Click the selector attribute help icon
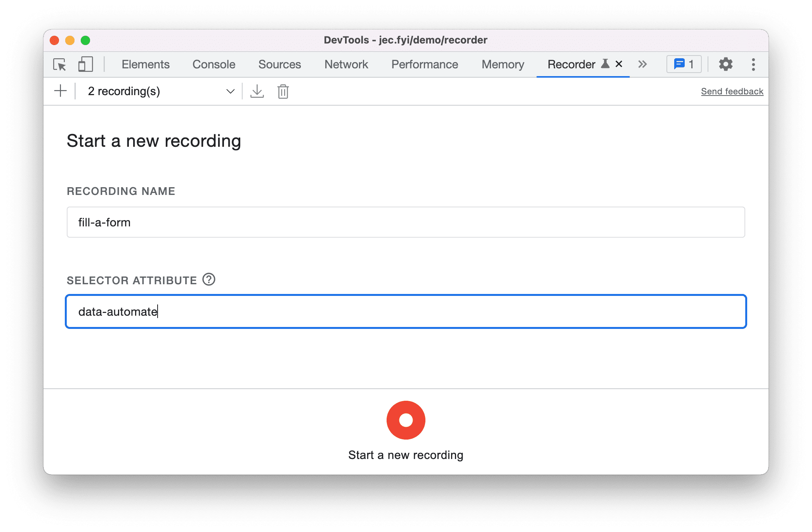 coord(209,280)
